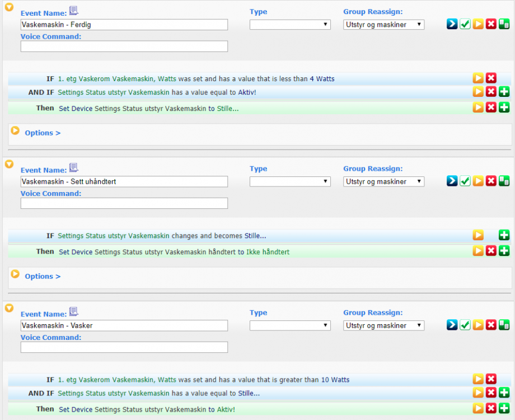Screen dimensions: 515x420
Task: Toggle green checkmark for Vaskemaskin - Sett uhåndtert event
Action: coord(465,181)
